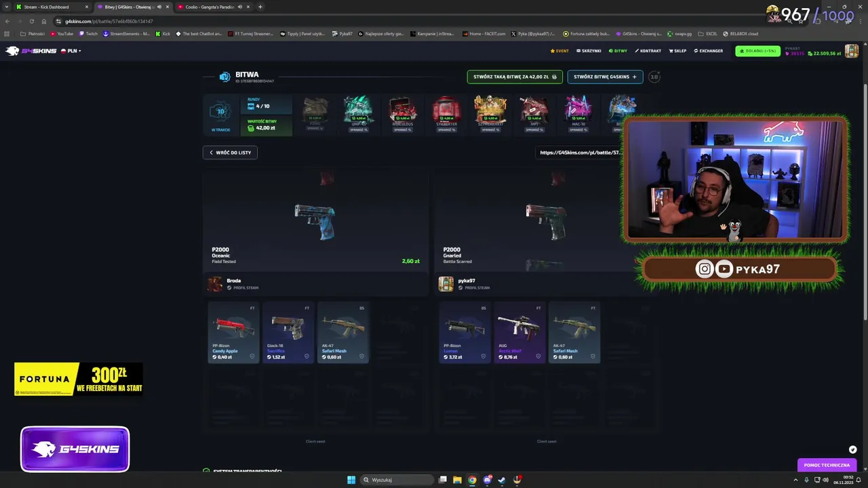Expand the PLN currency dropdown
The height and width of the screenshot is (488, 868).
tap(71, 51)
